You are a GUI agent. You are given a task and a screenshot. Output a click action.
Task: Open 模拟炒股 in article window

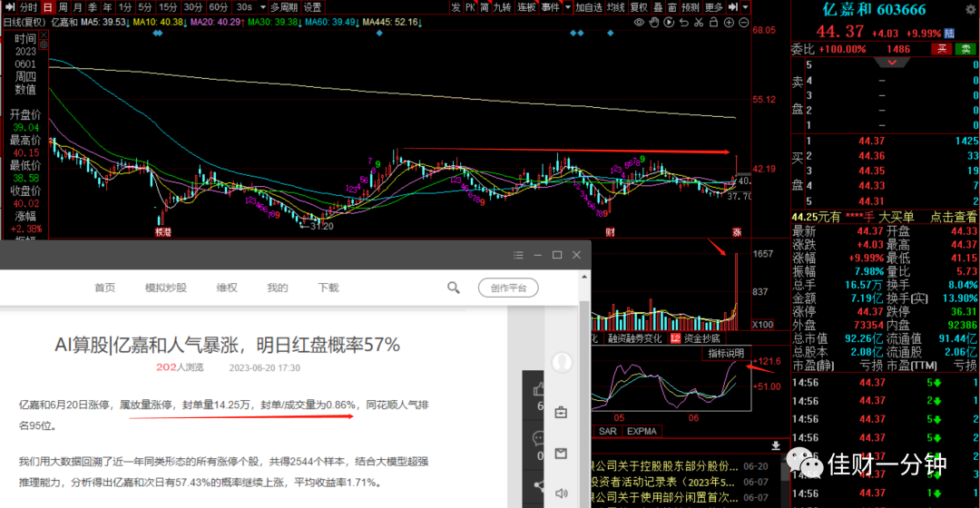point(166,288)
